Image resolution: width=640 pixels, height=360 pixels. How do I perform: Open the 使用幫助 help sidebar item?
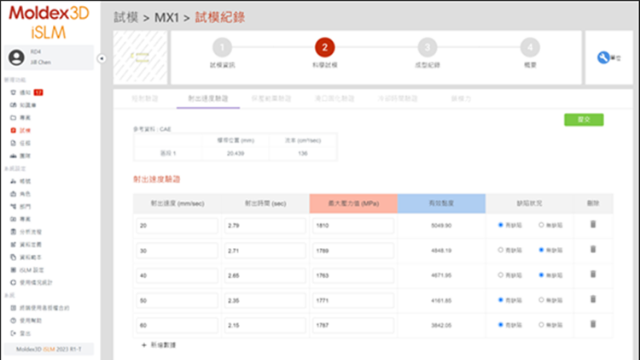tap(26, 321)
